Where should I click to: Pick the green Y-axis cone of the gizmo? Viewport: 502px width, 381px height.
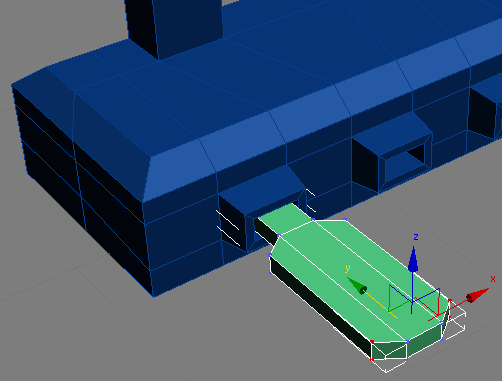click(x=357, y=286)
